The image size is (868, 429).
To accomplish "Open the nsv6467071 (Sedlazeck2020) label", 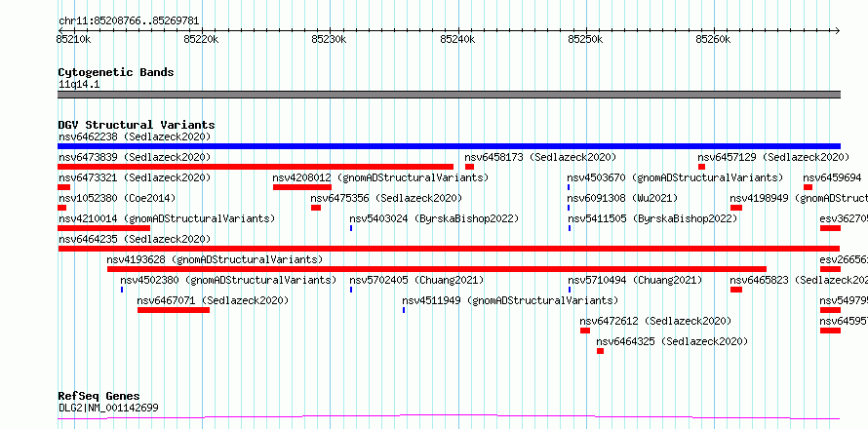I will pos(214,300).
